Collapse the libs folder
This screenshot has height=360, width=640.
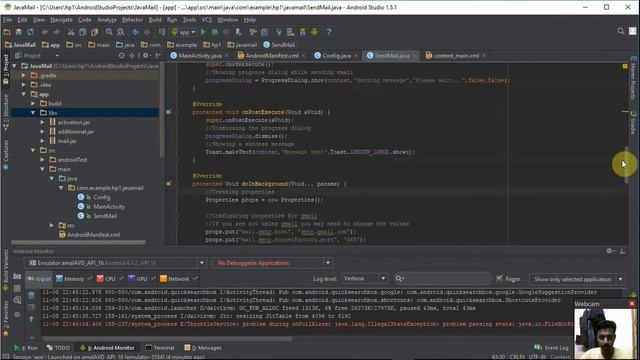point(33,113)
